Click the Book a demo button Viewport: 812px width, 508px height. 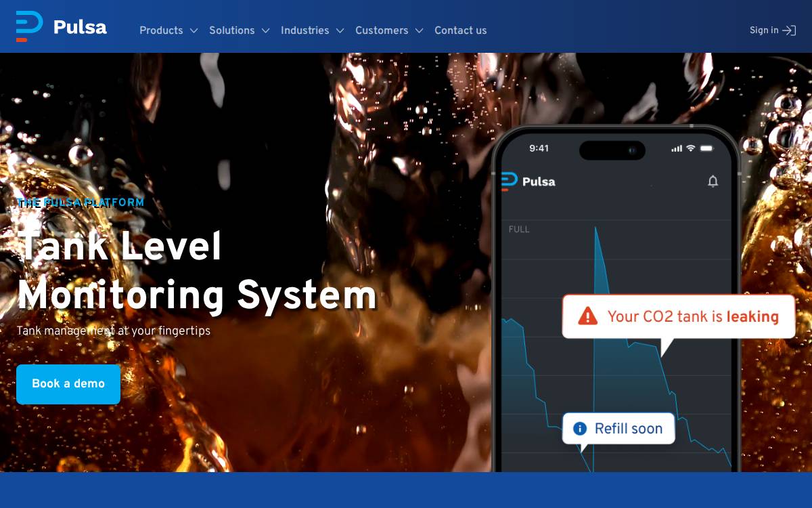pos(68,384)
